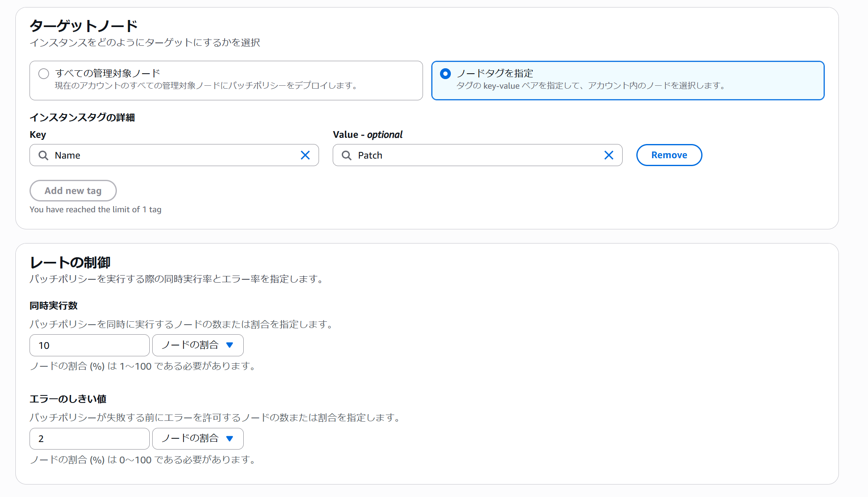Click the error threshold dropdown arrow icon

coord(230,438)
